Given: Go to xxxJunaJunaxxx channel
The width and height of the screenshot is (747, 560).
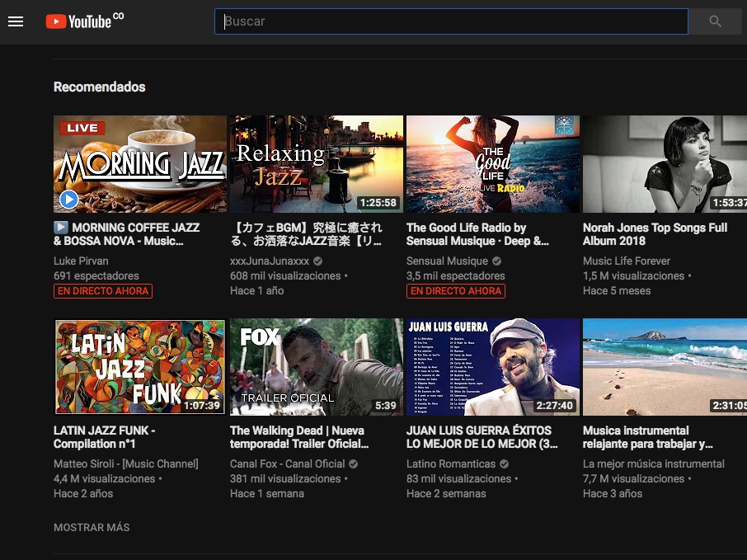Looking at the screenshot, I should pyautogui.click(x=270, y=261).
